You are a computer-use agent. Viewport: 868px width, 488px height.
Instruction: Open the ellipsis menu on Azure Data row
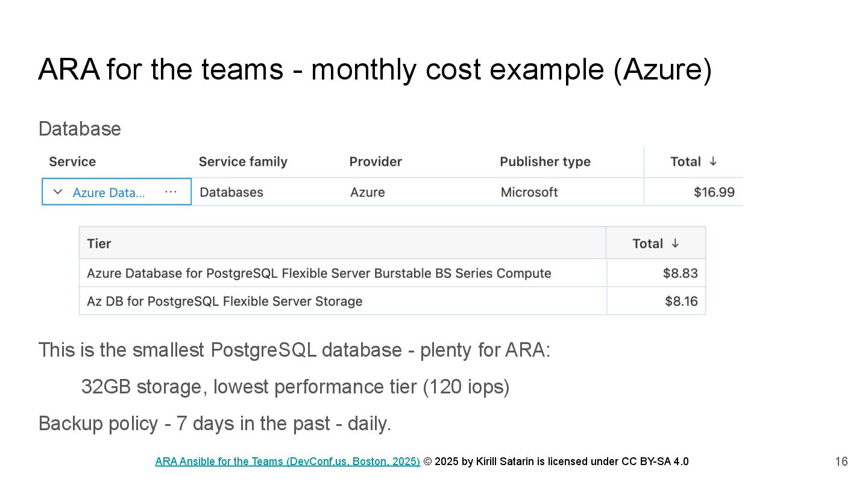click(171, 192)
